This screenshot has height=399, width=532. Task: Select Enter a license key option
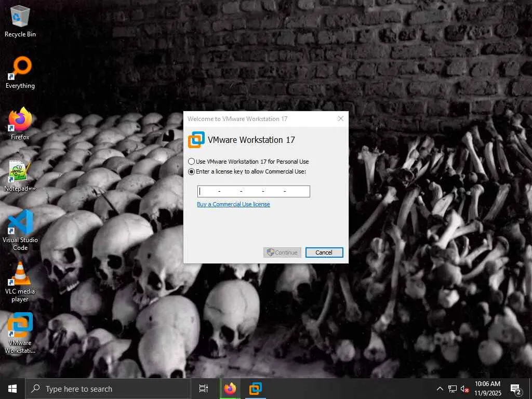(247, 171)
